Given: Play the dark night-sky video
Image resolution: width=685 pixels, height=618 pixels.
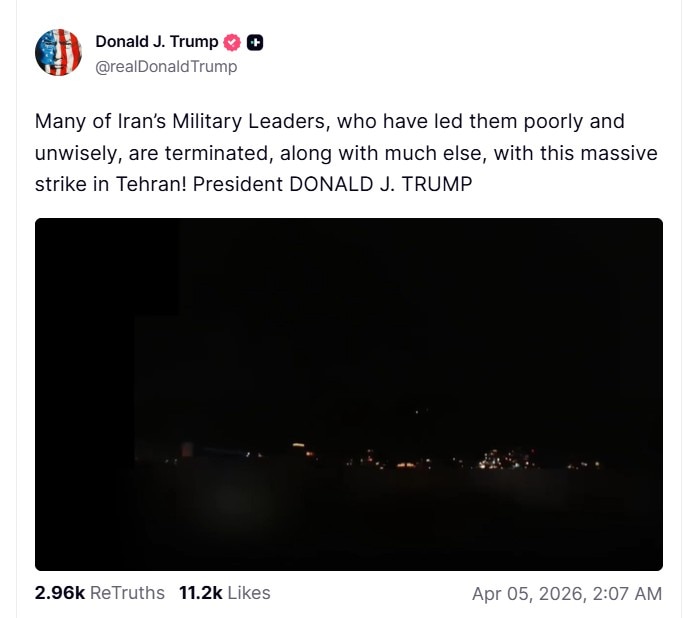Looking at the screenshot, I should coord(348,394).
